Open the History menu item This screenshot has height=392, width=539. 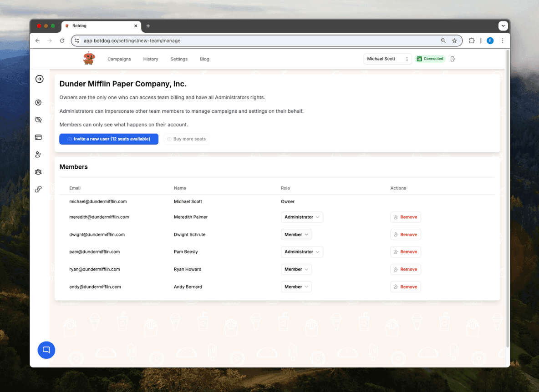point(151,59)
